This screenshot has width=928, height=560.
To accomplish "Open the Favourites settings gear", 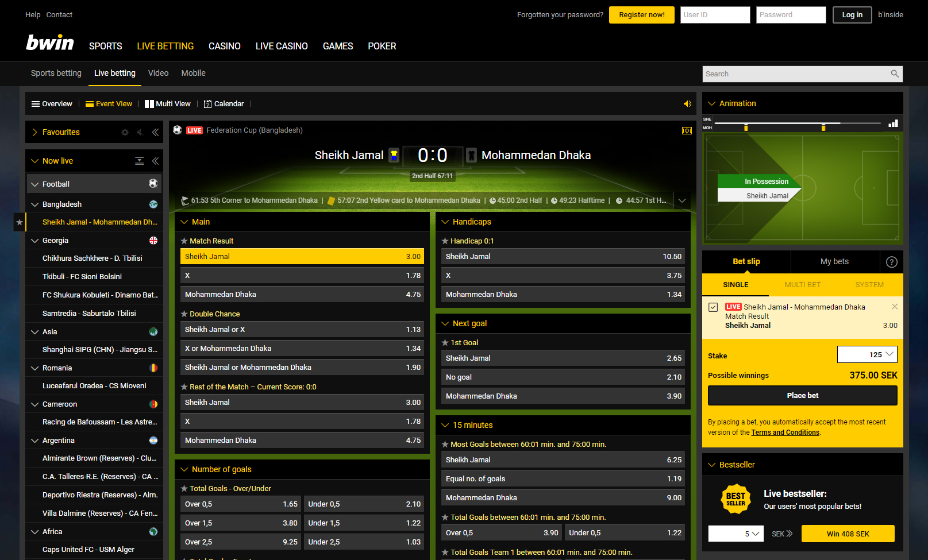I will pyautogui.click(x=125, y=132).
